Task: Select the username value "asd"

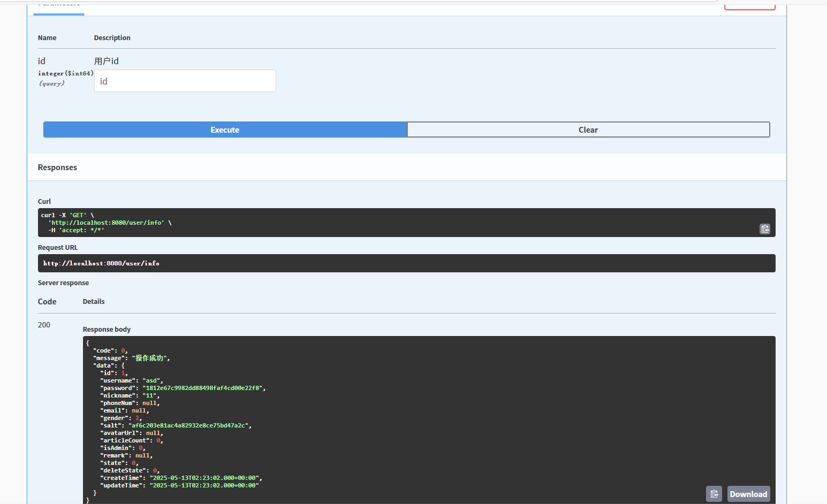Action: click(x=151, y=380)
